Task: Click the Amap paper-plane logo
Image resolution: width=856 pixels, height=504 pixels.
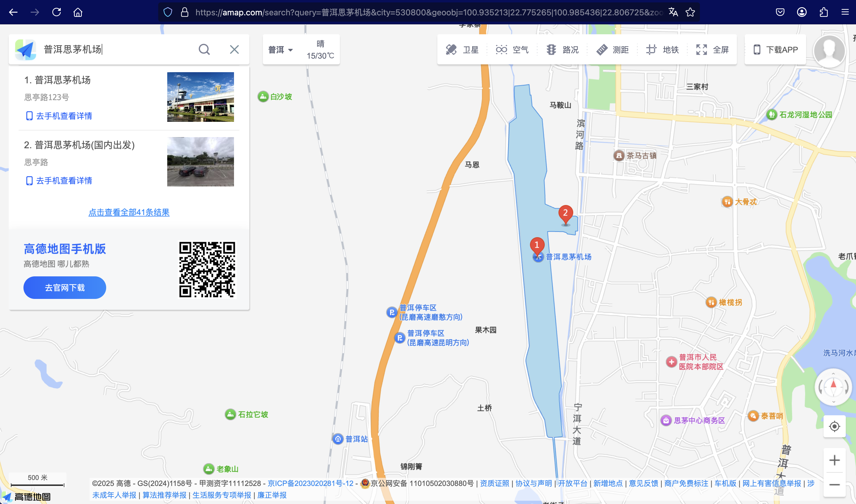Action: click(26, 50)
